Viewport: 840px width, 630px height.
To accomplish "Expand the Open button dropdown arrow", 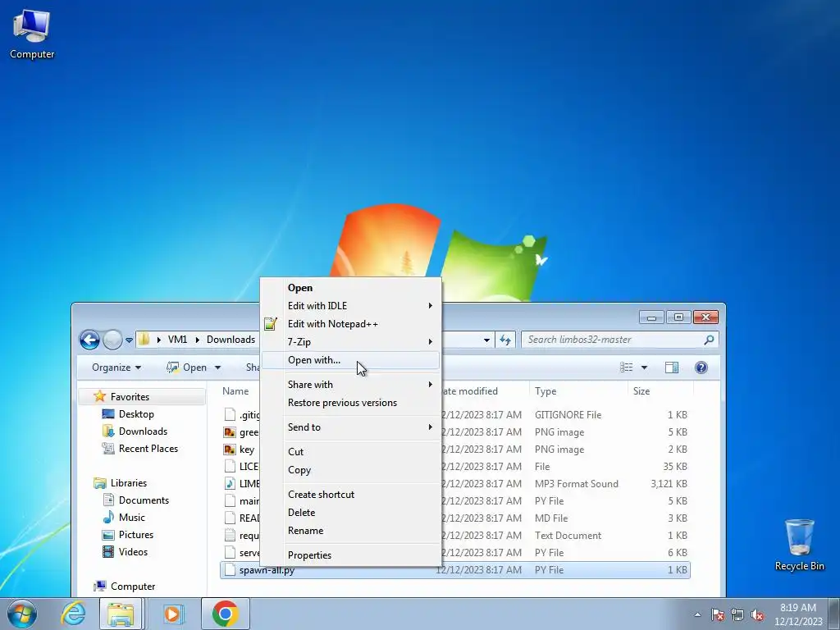I will [x=217, y=367].
